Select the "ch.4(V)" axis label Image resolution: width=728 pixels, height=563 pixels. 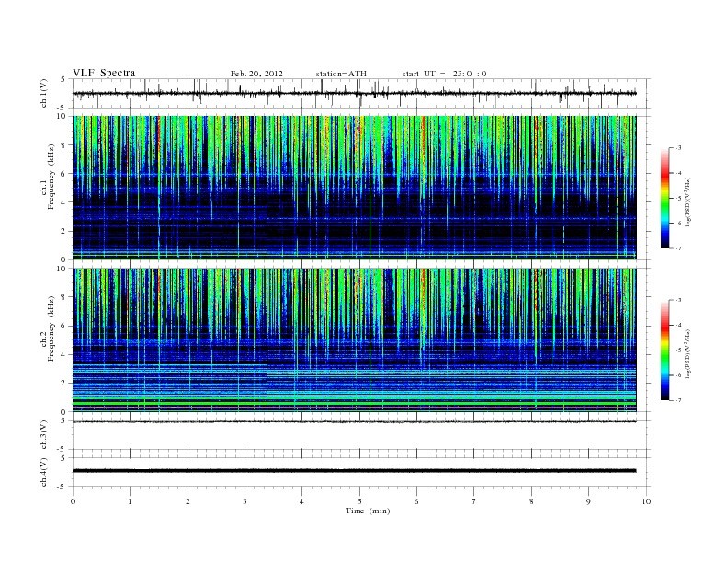coord(44,472)
